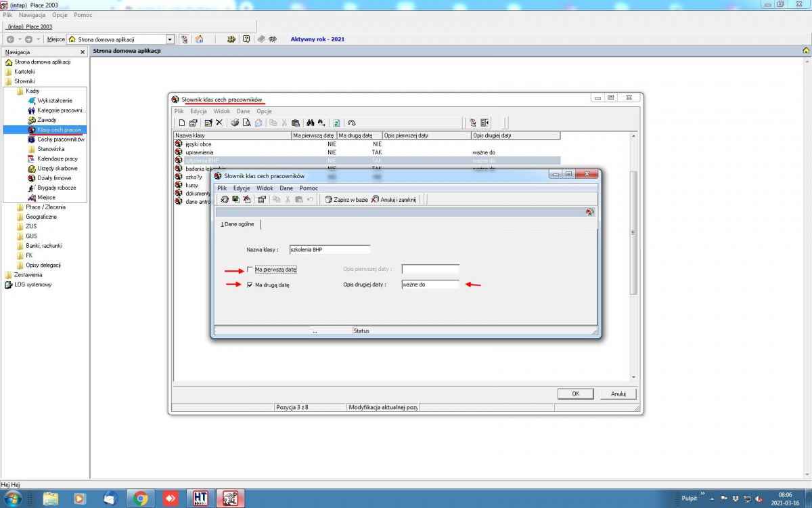Open the Kartoteki folder in navigation
This screenshot has width=812, height=508.
(24, 71)
